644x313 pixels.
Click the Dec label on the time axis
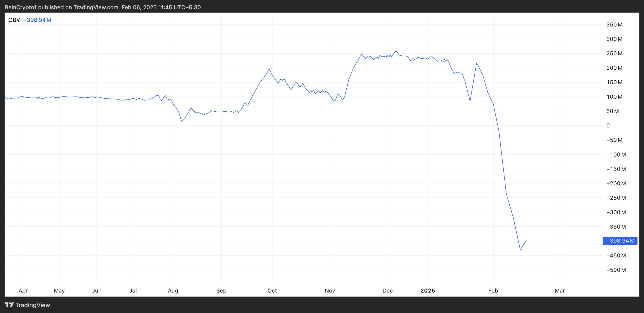pos(388,290)
